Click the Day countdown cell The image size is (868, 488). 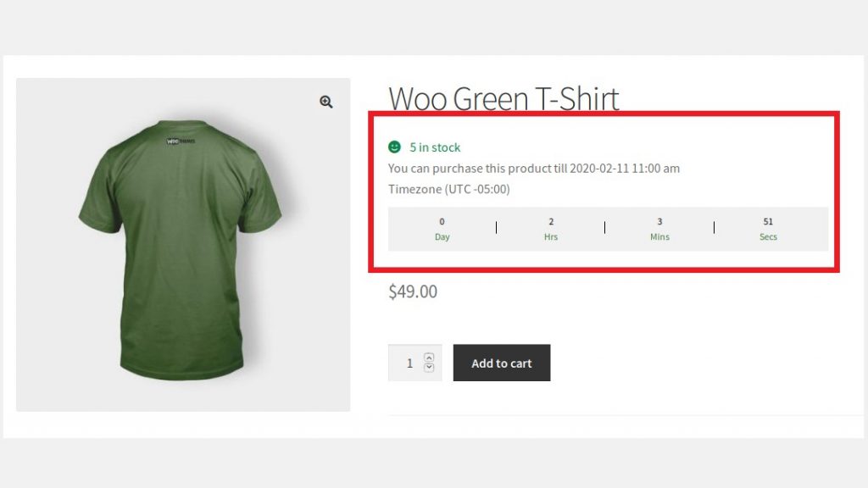(x=442, y=229)
